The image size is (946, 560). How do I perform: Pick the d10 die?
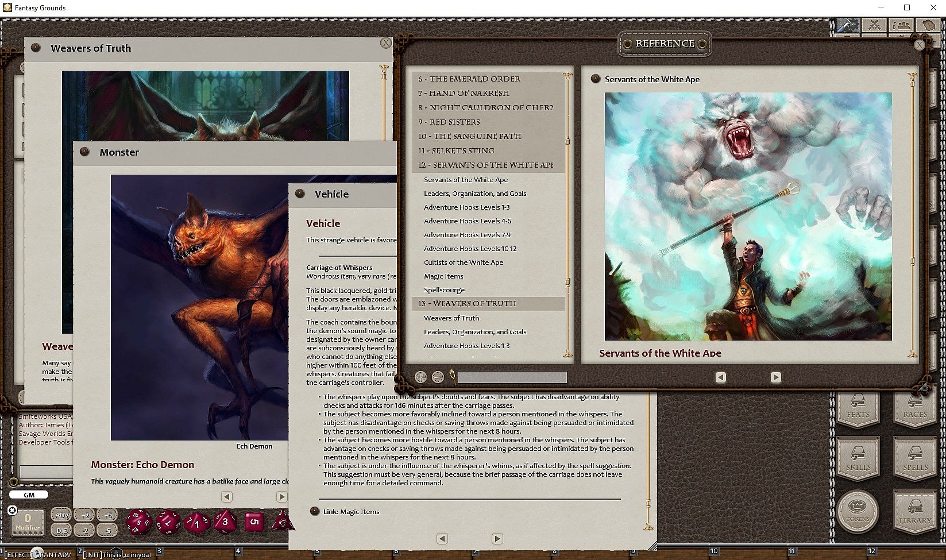tap(197, 523)
